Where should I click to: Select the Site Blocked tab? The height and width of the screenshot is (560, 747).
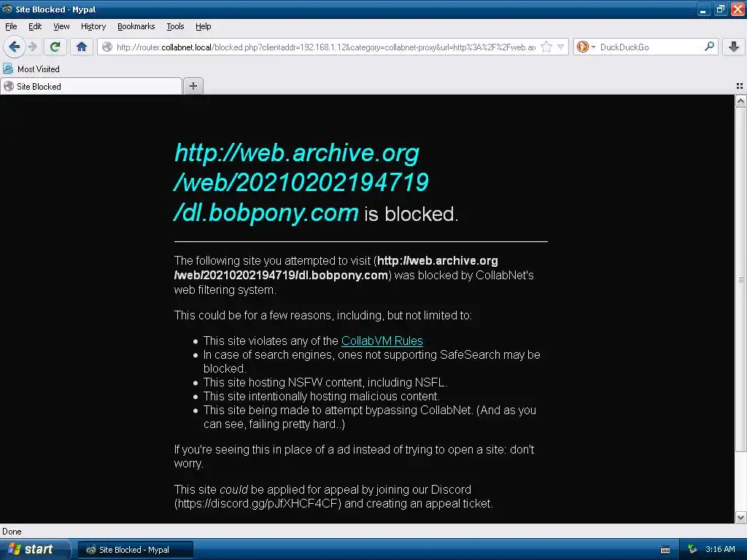[91, 86]
